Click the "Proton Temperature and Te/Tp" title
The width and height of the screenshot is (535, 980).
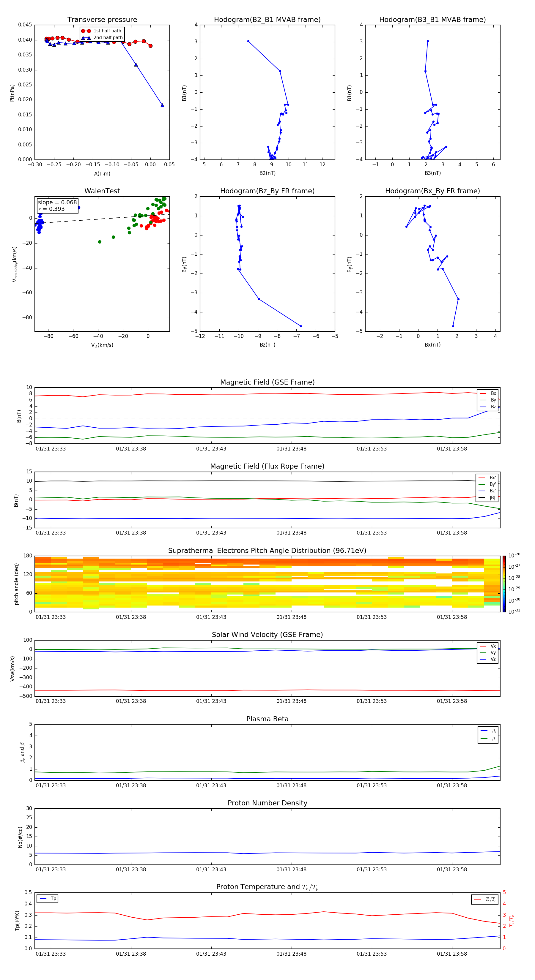[267, 887]
